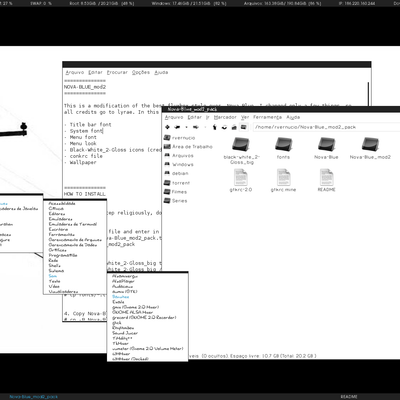Switch to README in bottom taskbar
Image resolution: width=400 pixels, height=400 pixels.
click(349, 397)
